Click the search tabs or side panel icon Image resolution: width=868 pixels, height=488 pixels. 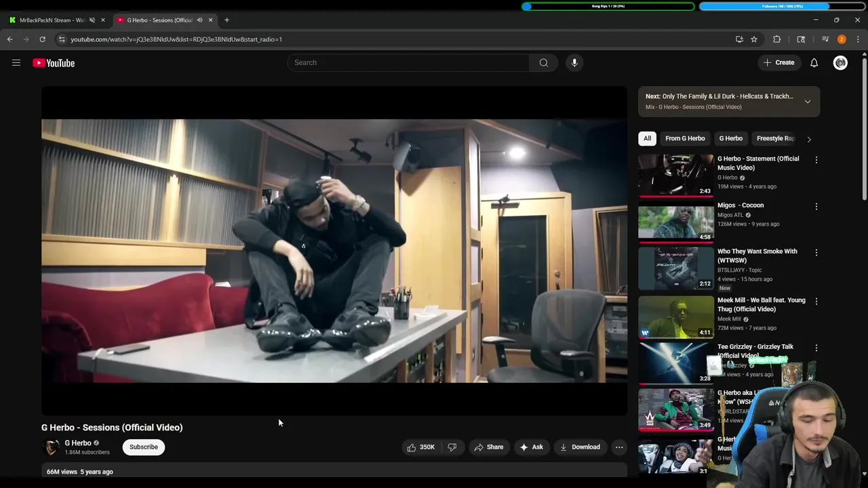(x=801, y=39)
